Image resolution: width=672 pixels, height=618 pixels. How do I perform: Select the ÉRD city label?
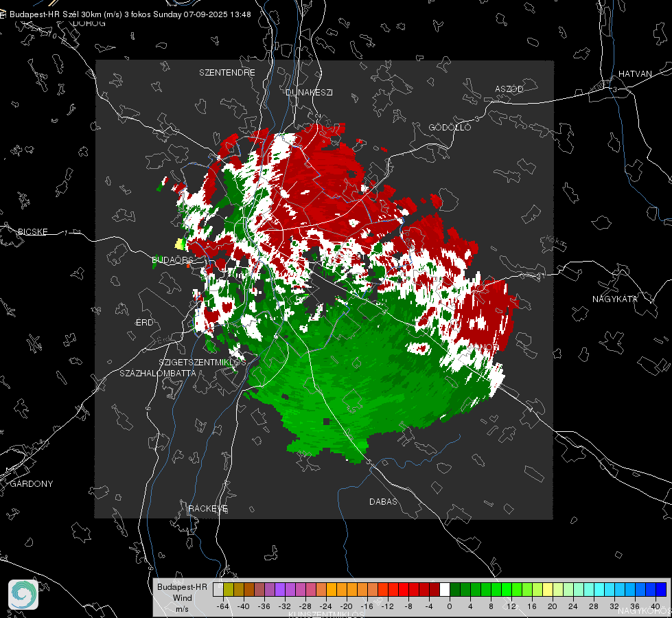tap(144, 323)
